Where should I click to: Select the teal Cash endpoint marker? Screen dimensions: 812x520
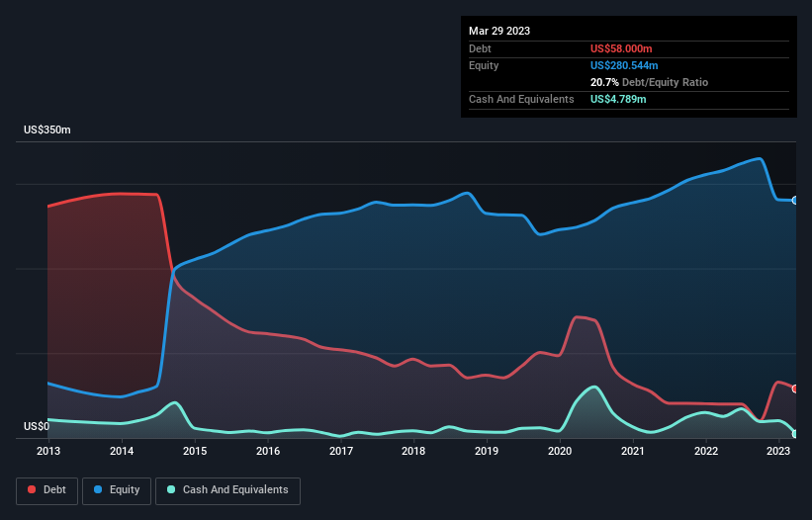795,434
